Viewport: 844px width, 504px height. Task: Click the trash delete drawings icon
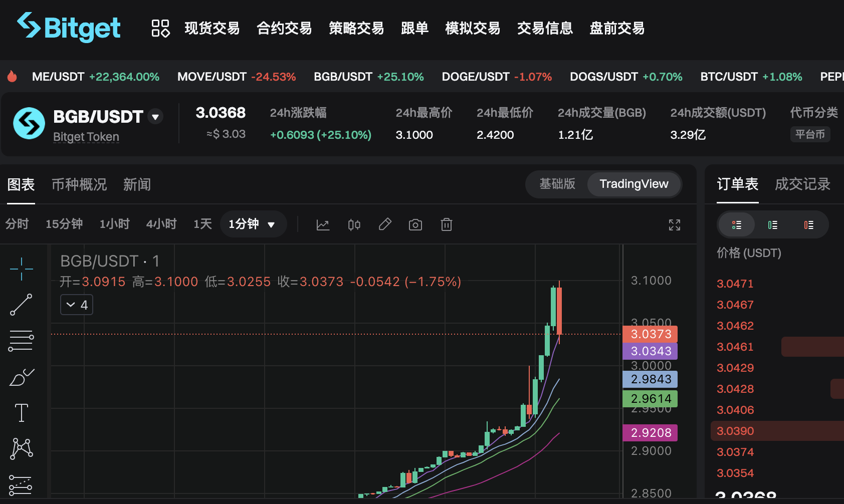pos(447,224)
